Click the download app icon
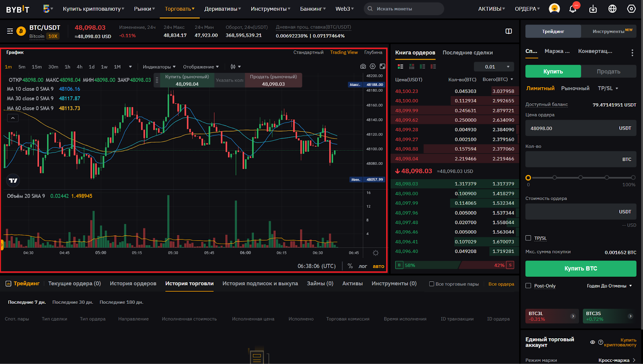Viewport: 643px width, 364px height. click(x=593, y=9)
